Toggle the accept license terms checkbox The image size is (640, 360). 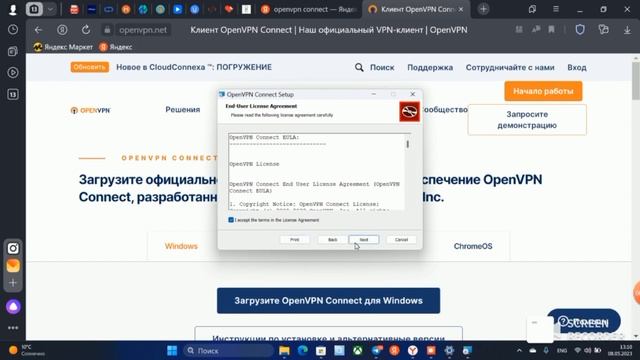(x=231, y=220)
